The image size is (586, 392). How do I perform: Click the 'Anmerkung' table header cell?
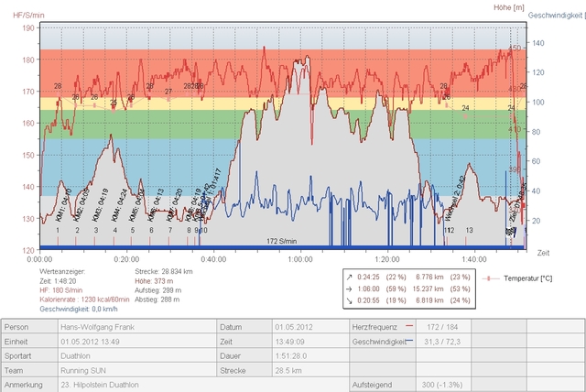tap(30, 385)
